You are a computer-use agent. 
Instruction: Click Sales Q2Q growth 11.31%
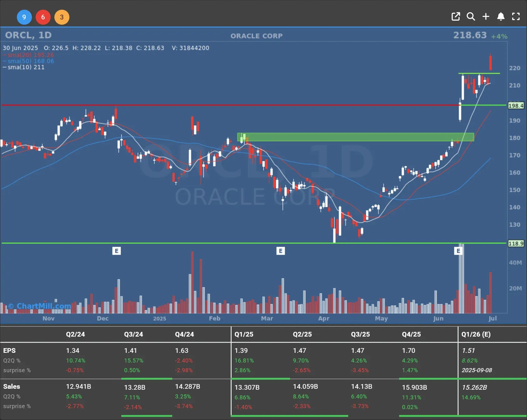coord(412,397)
